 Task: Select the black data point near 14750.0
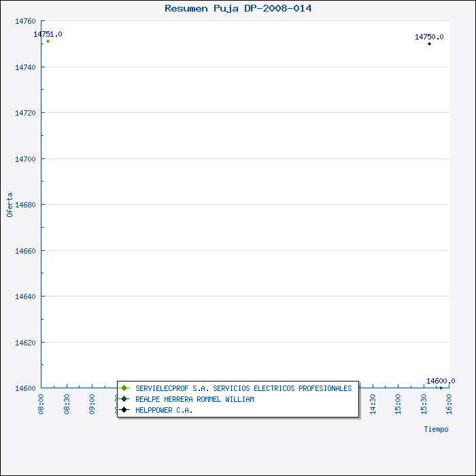pyautogui.click(x=429, y=44)
